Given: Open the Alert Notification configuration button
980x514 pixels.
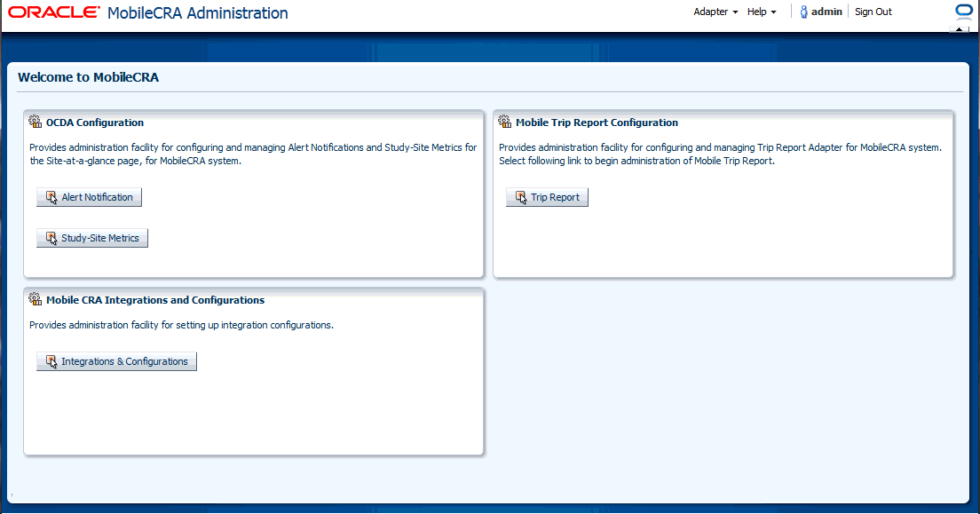Looking at the screenshot, I should [x=90, y=197].
